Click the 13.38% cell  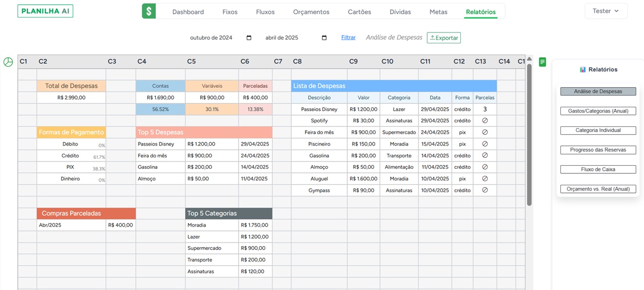(x=255, y=109)
